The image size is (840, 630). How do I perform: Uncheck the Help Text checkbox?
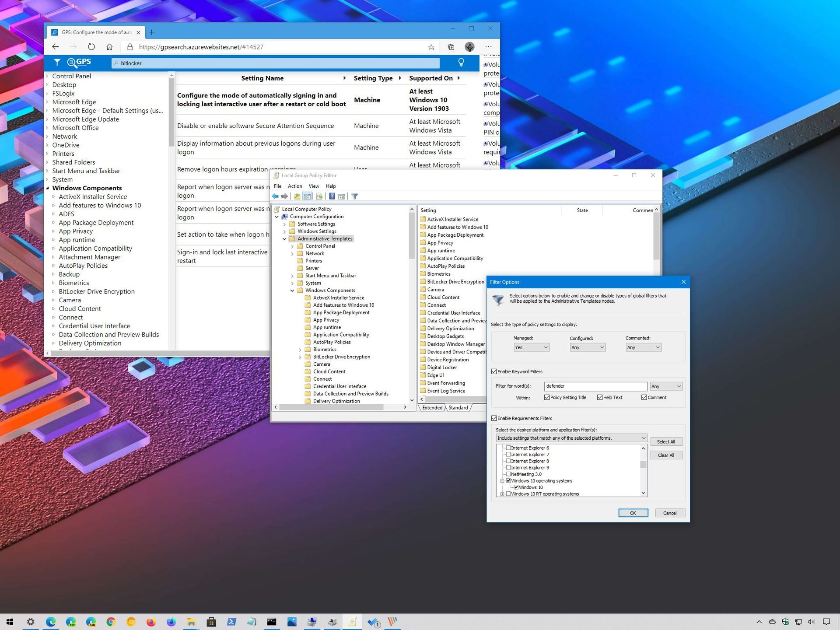(600, 397)
